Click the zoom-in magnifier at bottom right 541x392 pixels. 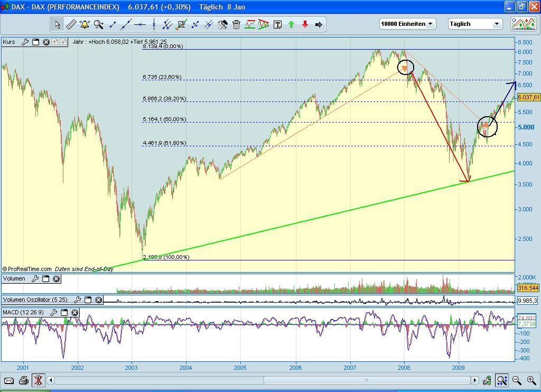[x=531, y=380]
